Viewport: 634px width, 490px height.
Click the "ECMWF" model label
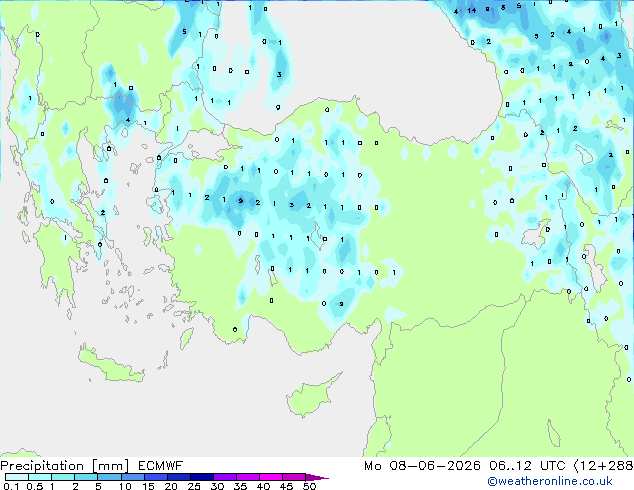coord(161,466)
